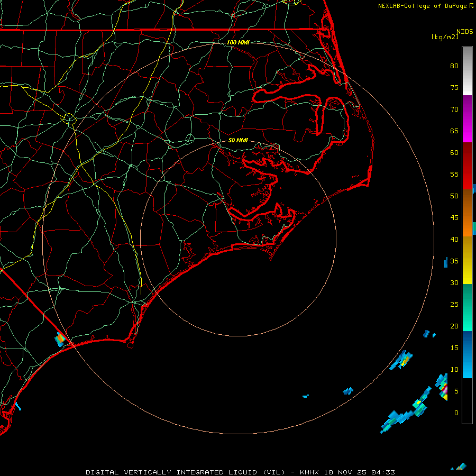Screen dimensions: 476x476
Task: Click the 15 value on the scale
Action: [454, 348]
